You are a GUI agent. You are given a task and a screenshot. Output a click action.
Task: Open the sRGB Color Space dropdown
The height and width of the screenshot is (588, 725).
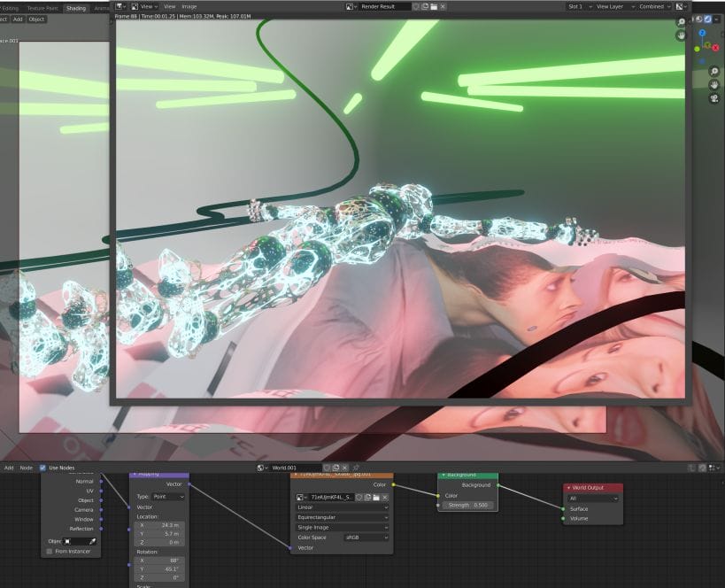point(366,538)
